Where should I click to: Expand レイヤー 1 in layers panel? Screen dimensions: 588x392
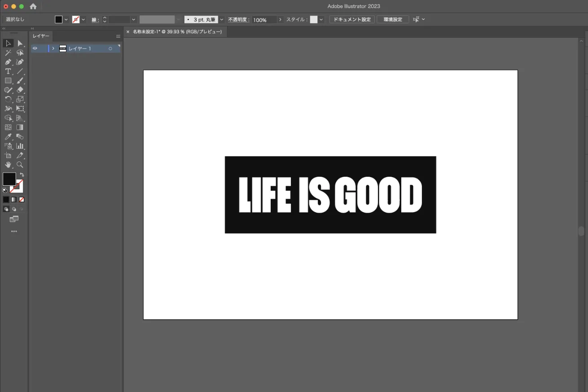pos(53,48)
